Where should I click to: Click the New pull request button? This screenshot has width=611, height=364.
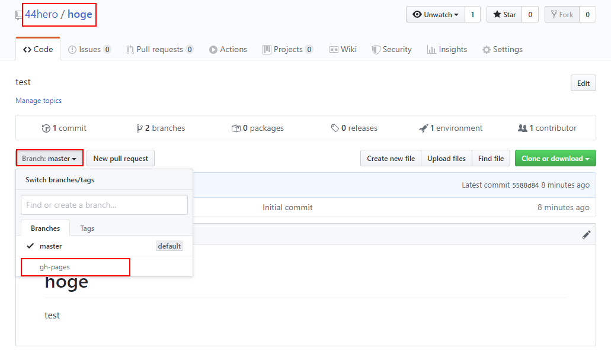click(x=120, y=158)
